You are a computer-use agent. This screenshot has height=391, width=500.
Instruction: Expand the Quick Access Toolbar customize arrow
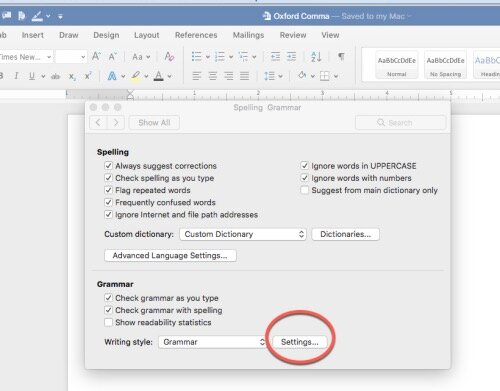60,16
